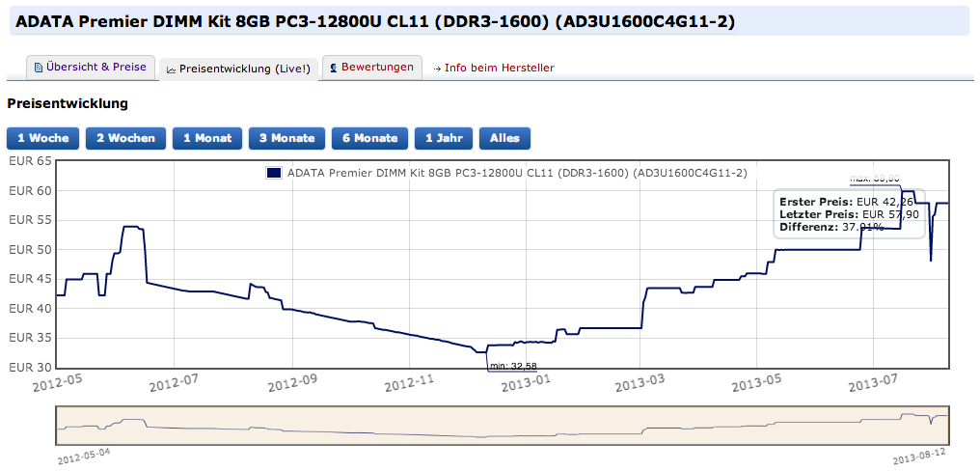Switch to the Preisentwicklung (Live!) tab

coord(239,69)
